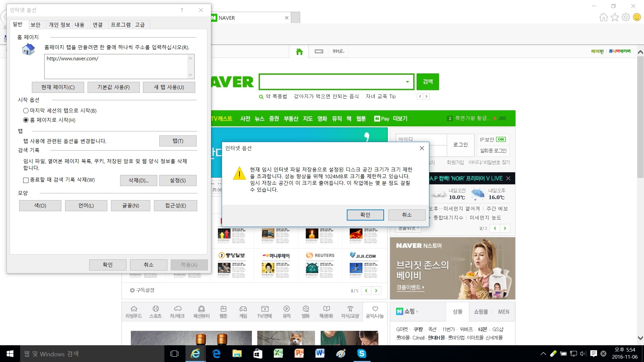Open Naver 'me' icon tab
644x362 pixels.
click(x=338, y=51)
